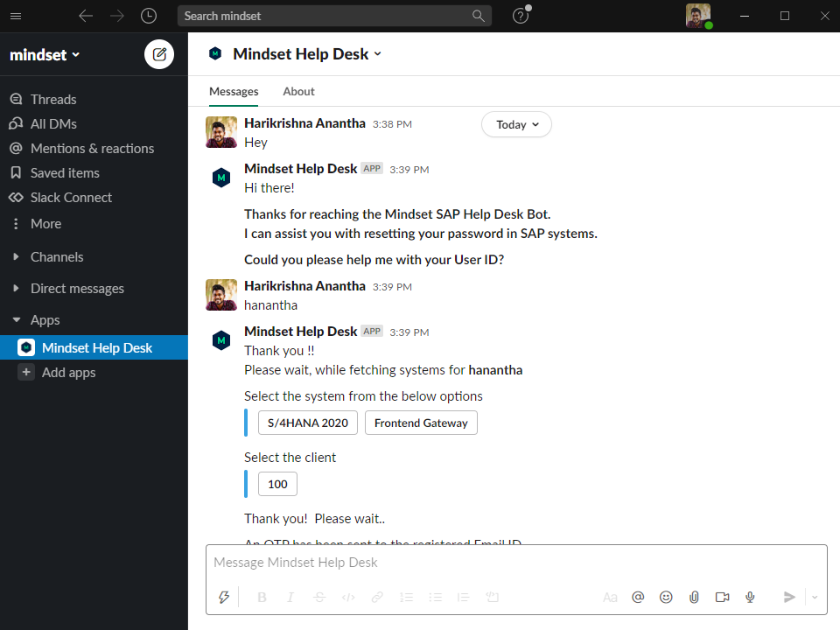Open user profile avatar in title bar
Viewport: 840px width, 630px height.
(698, 16)
